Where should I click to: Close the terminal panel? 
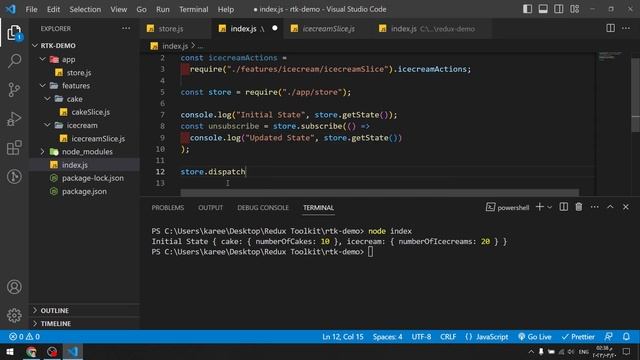point(626,207)
